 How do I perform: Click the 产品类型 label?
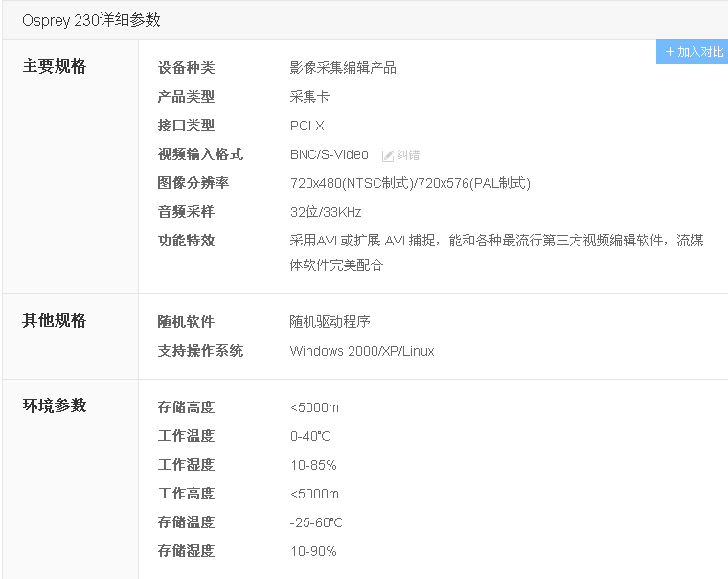tap(186, 97)
